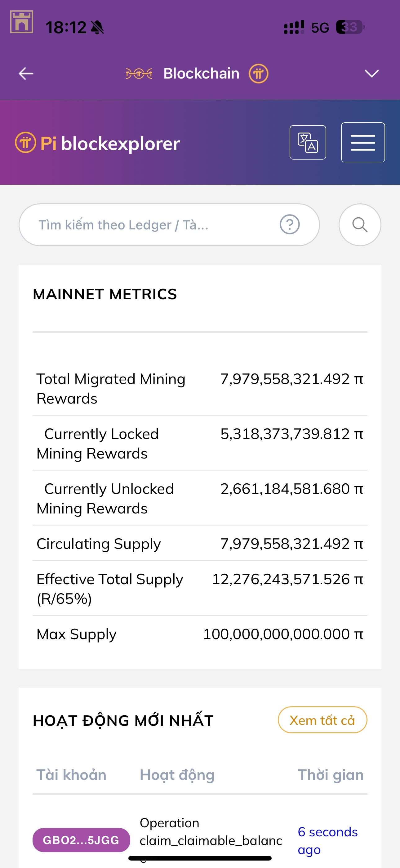The width and height of the screenshot is (400, 868).
Task: Open the Pi Browser home icon
Action: [x=21, y=22]
